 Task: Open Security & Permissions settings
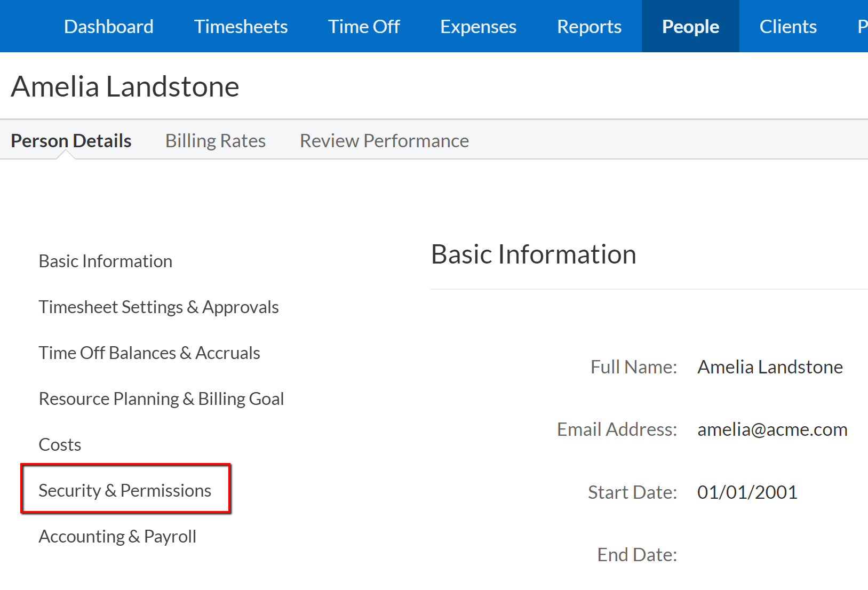click(x=125, y=490)
